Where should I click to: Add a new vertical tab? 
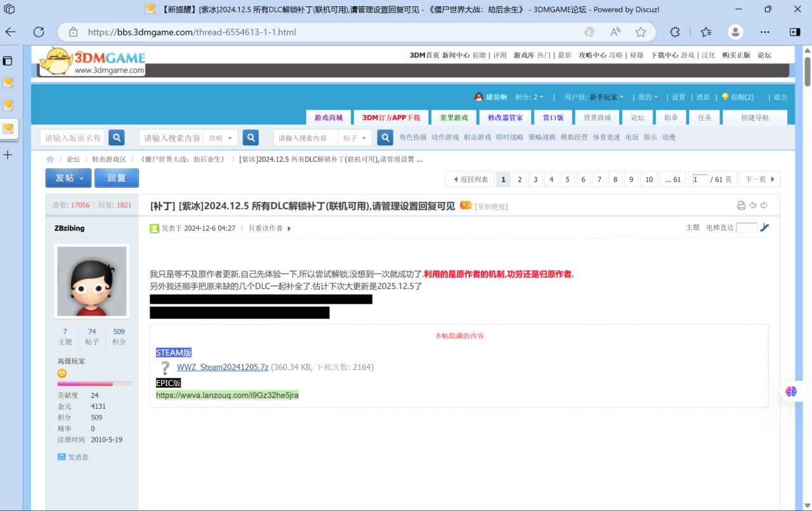point(8,154)
